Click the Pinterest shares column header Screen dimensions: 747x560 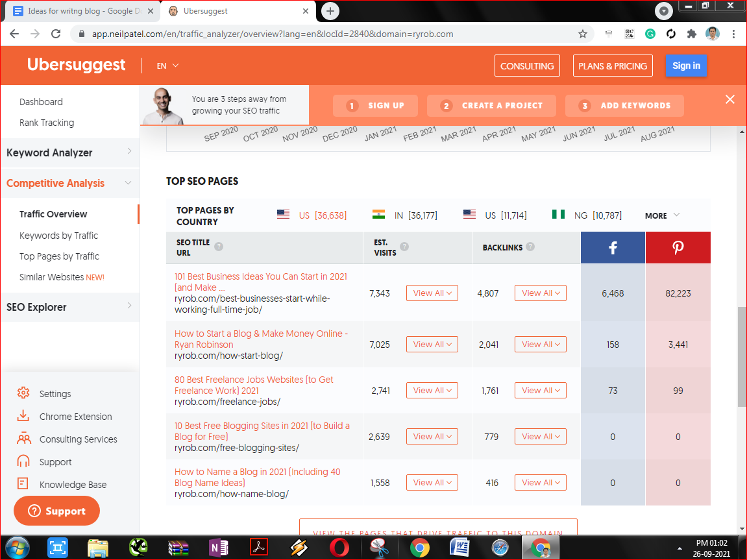click(x=678, y=248)
